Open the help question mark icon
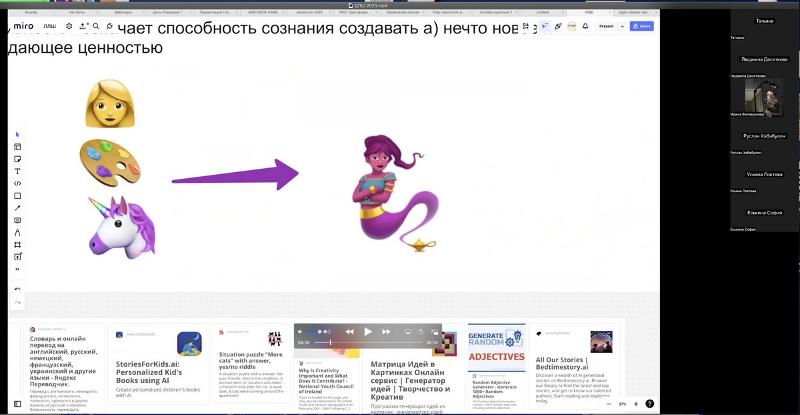 click(x=651, y=404)
